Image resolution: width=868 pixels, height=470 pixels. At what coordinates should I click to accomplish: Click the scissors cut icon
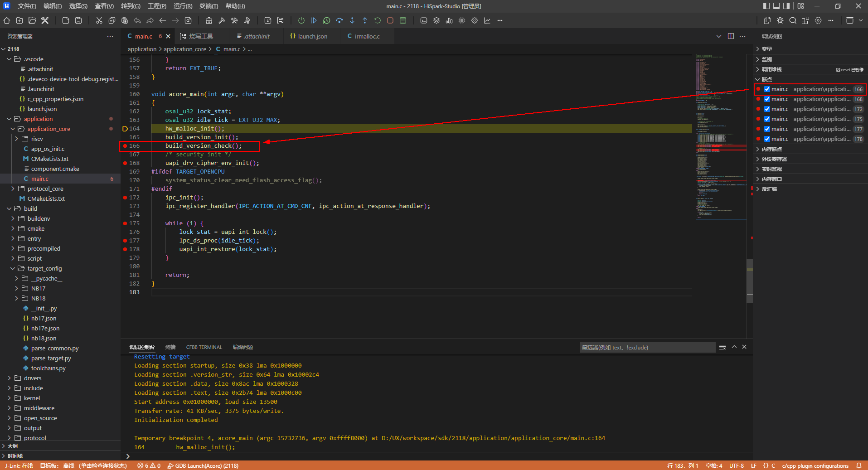tap(99, 20)
